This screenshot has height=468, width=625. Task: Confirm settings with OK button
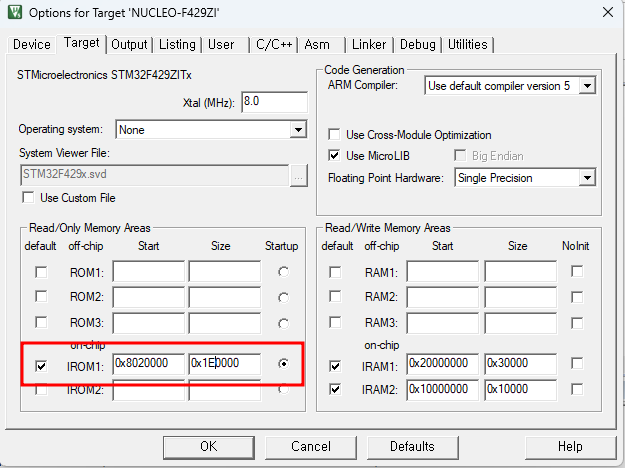(209, 447)
